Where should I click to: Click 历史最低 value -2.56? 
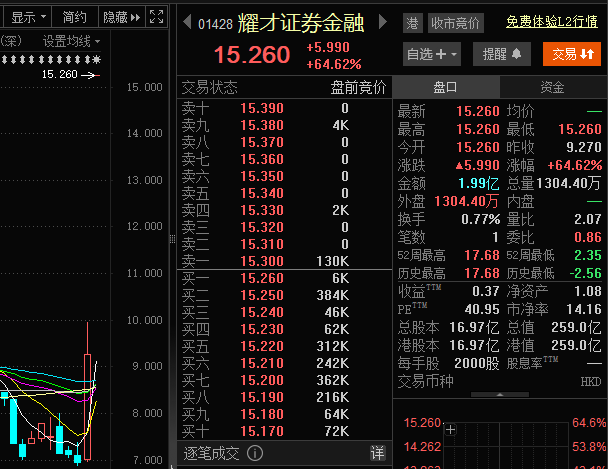(x=586, y=273)
